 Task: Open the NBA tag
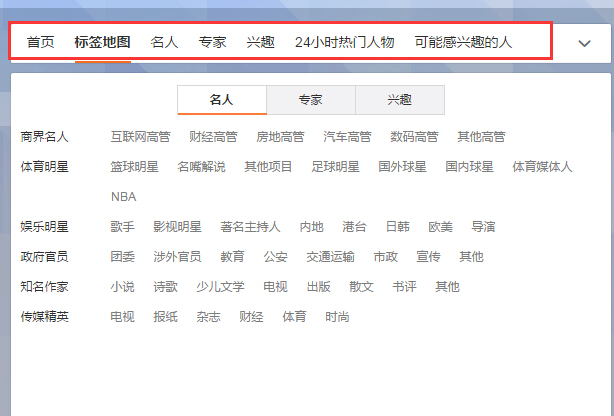(124, 197)
